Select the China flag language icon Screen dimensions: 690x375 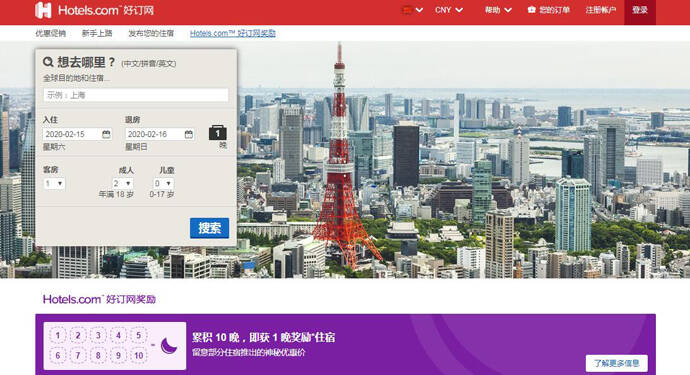407,10
